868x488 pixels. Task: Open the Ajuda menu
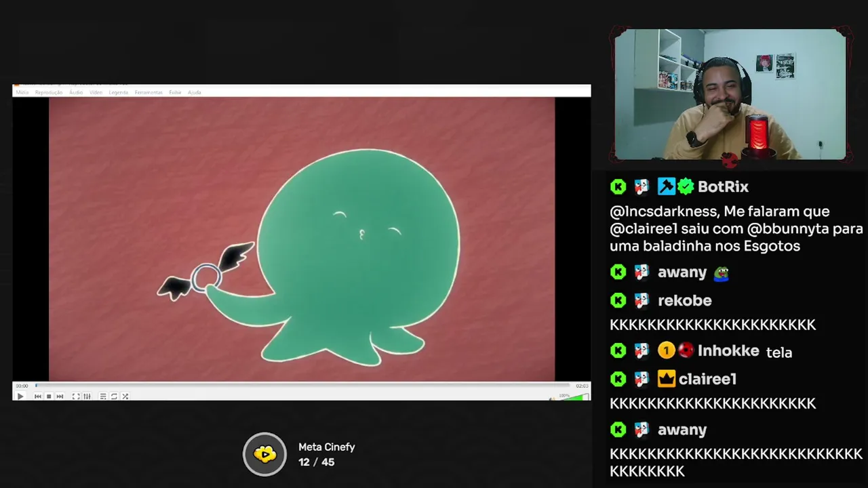(x=195, y=92)
